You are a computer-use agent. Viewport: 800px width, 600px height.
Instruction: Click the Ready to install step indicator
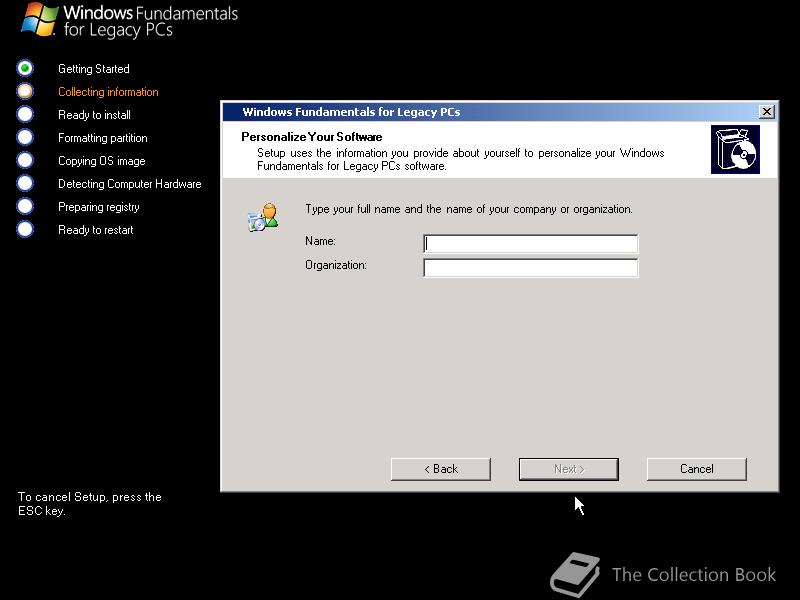(25, 114)
